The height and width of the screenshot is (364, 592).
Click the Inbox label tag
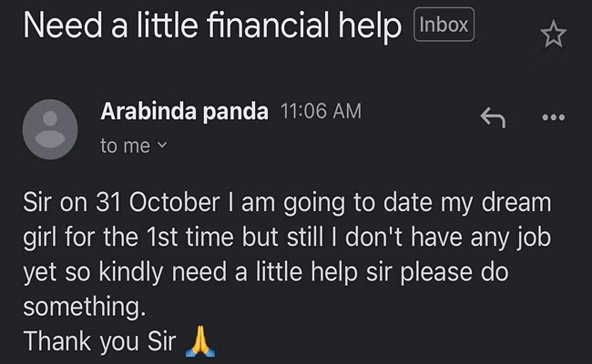click(444, 25)
